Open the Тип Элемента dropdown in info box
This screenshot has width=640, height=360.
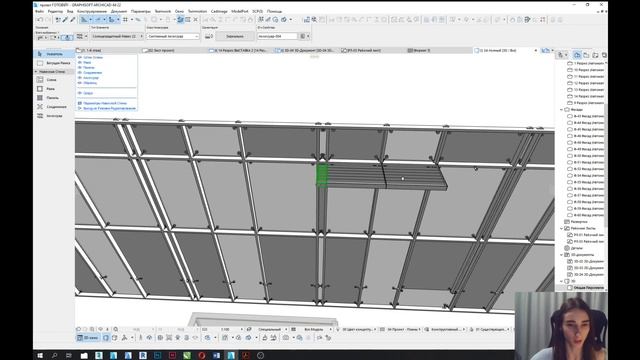pos(117,36)
